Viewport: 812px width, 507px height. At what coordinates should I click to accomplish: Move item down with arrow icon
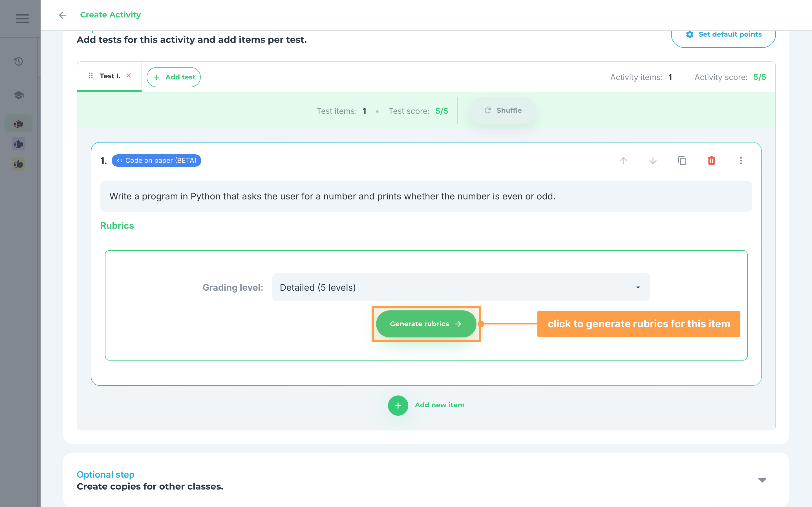coord(653,161)
